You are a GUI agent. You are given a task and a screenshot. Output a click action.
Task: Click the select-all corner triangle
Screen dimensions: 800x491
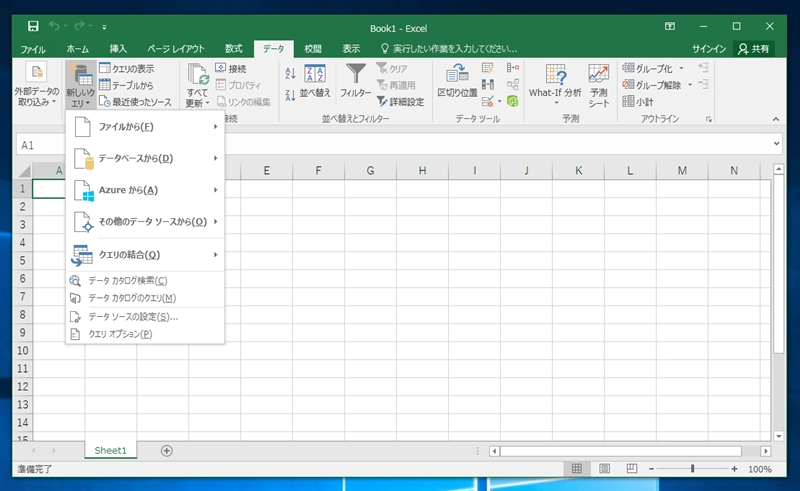pyautogui.click(x=23, y=171)
